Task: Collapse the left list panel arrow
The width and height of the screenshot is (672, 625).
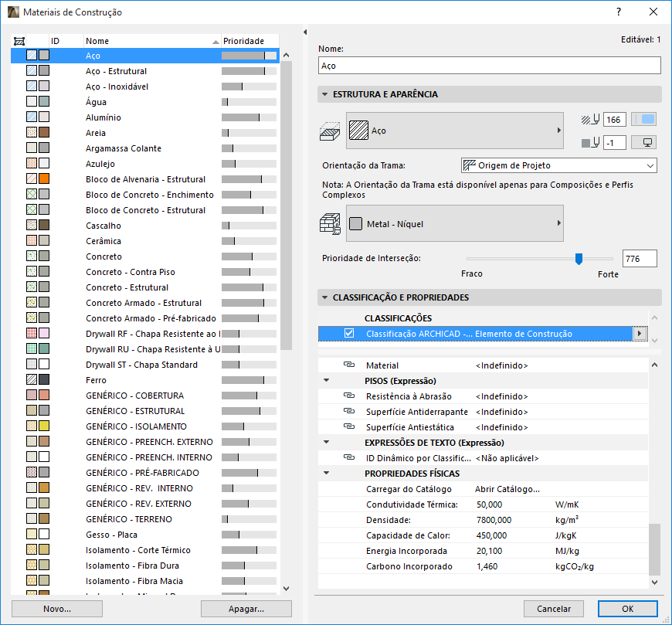Action: (x=305, y=32)
